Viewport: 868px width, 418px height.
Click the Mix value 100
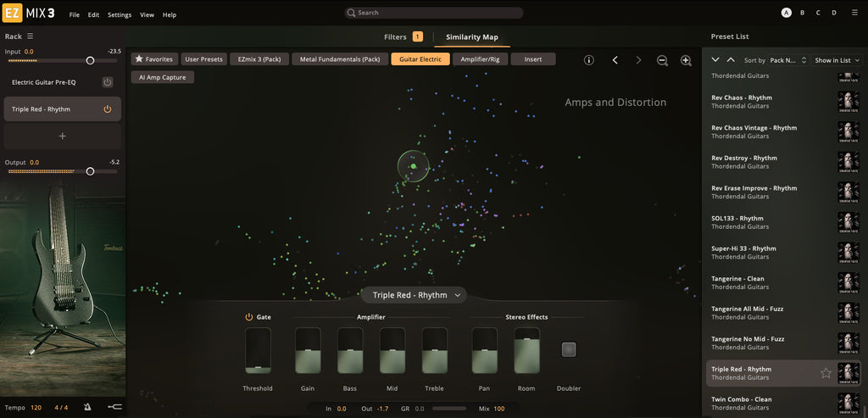tap(499, 409)
